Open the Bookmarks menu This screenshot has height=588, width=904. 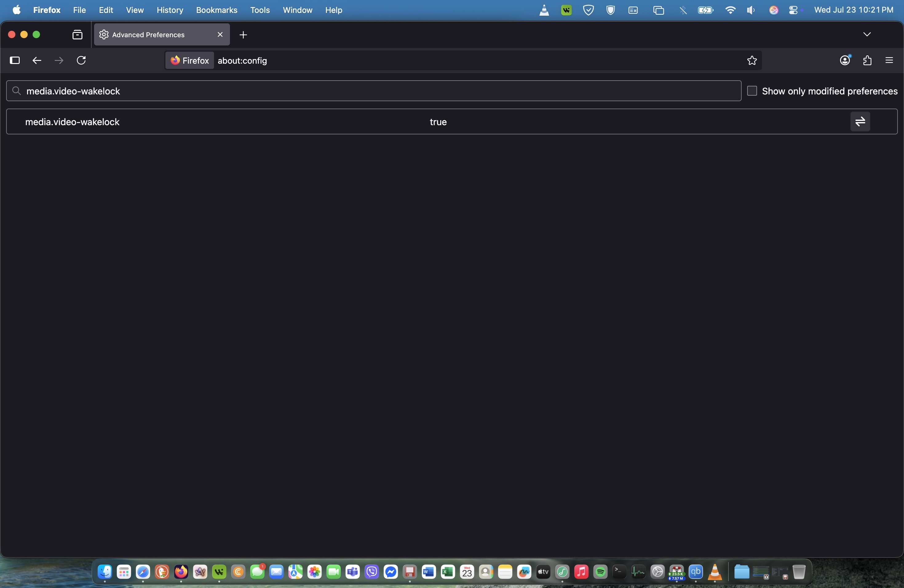coord(216,10)
